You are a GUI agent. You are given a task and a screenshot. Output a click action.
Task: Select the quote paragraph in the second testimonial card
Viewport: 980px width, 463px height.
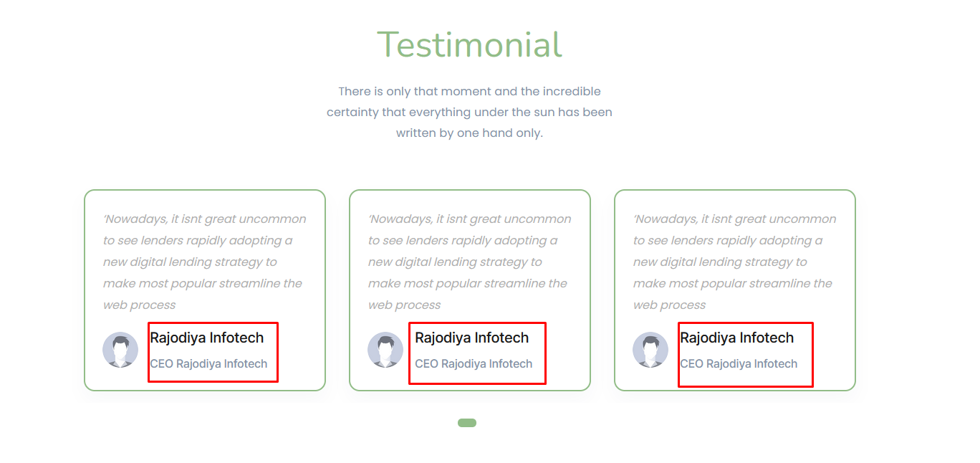click(470, 262)
